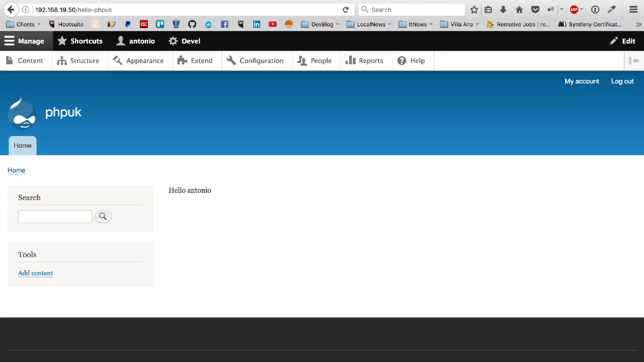Toggle the Manage toolbar tray
The width and height of the screenshot is (644, 362).
25,41
